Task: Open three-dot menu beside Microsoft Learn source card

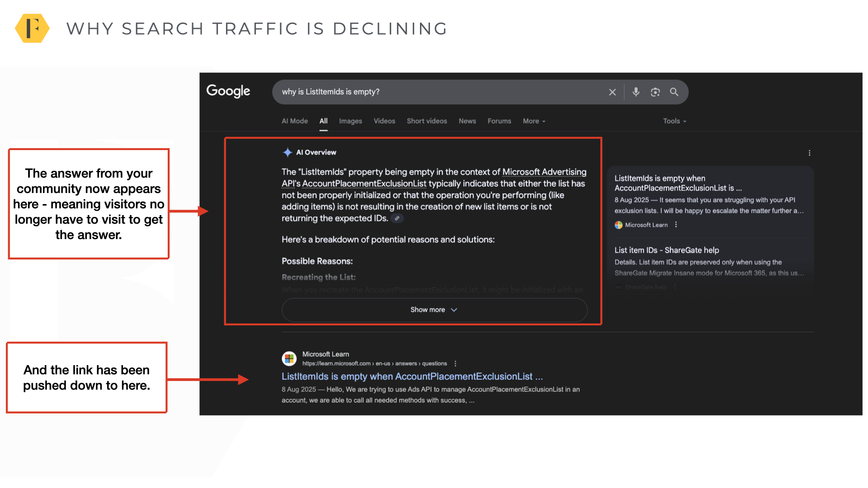Action: pyautogui.click(x=676, y=225)
